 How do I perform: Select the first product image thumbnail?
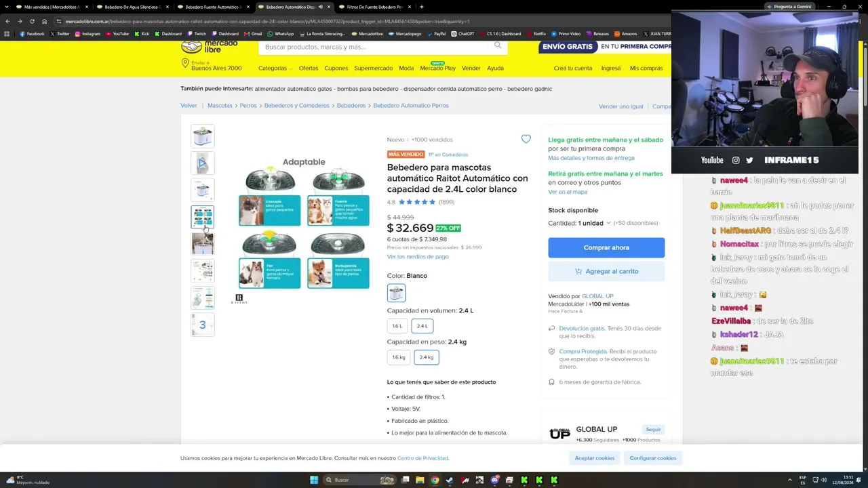point(202,136)
